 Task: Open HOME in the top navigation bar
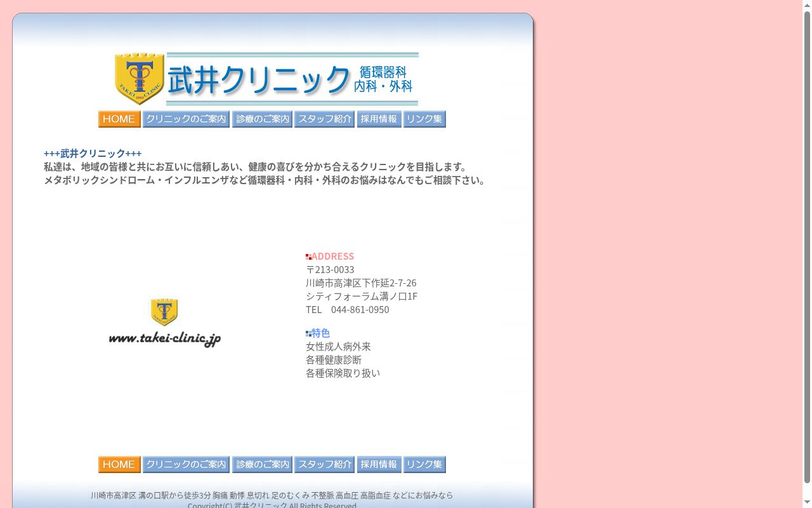119,119
